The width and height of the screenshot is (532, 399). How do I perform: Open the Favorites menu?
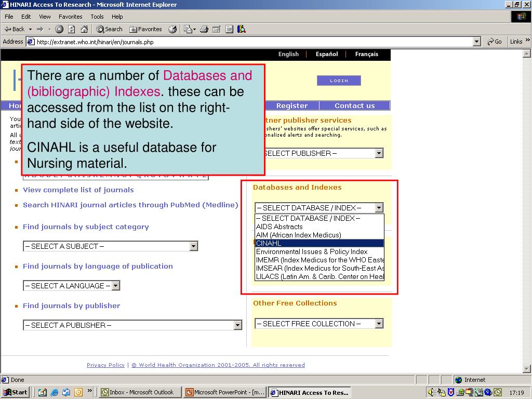(x=71, y=17)
